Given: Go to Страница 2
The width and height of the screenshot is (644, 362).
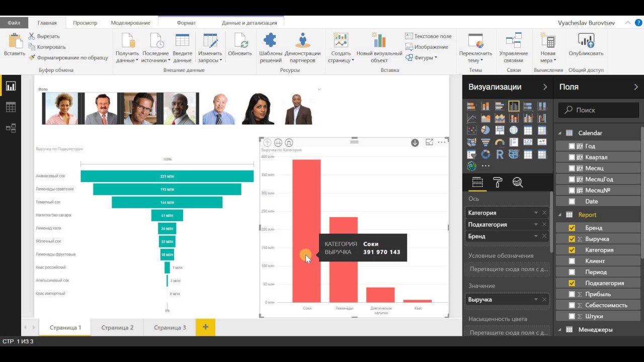Looking at the screenshot, I should [117, 327].
